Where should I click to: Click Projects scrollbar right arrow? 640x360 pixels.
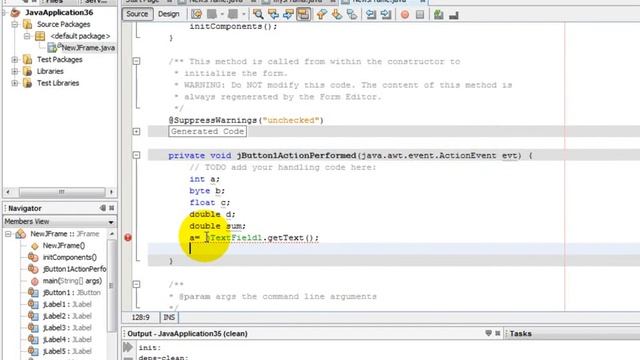point(111,192)
